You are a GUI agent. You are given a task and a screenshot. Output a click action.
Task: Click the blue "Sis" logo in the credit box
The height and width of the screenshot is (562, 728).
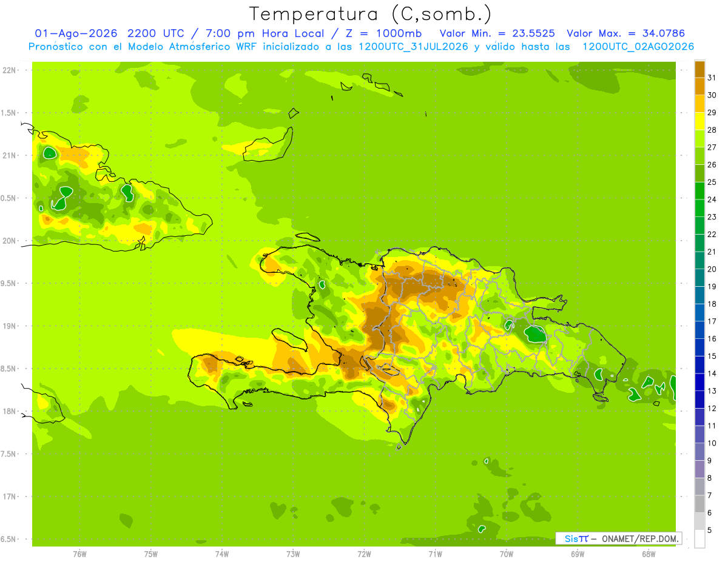pos(571,538)
